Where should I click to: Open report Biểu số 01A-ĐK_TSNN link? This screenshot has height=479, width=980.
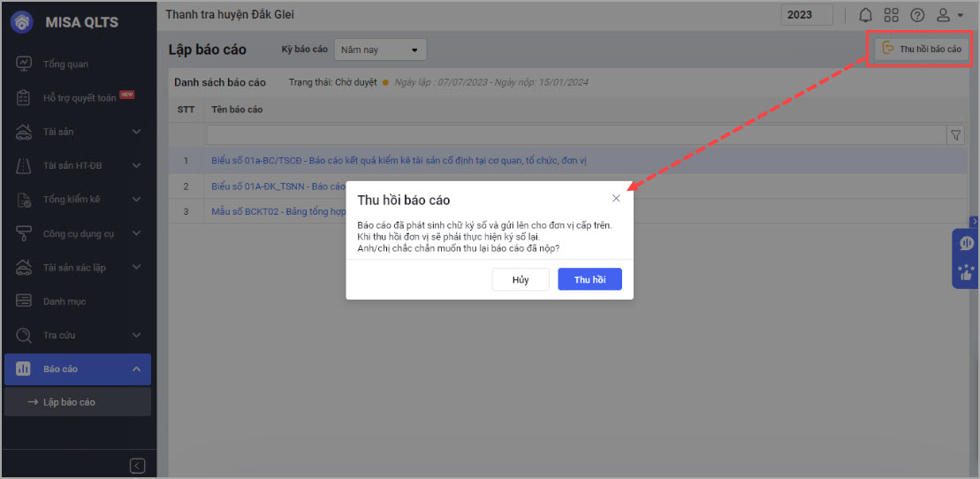(278, 186)
